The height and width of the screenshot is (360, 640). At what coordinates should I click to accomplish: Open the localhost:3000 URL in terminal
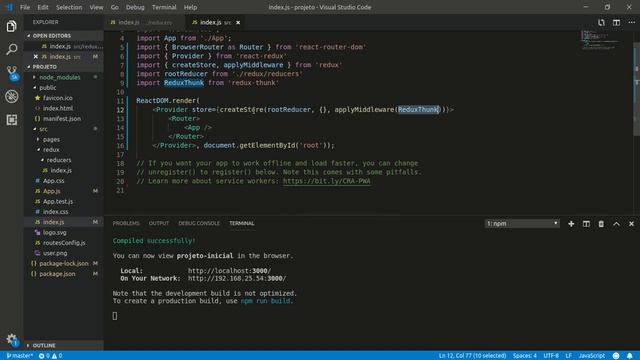click(x=229, y=271)
